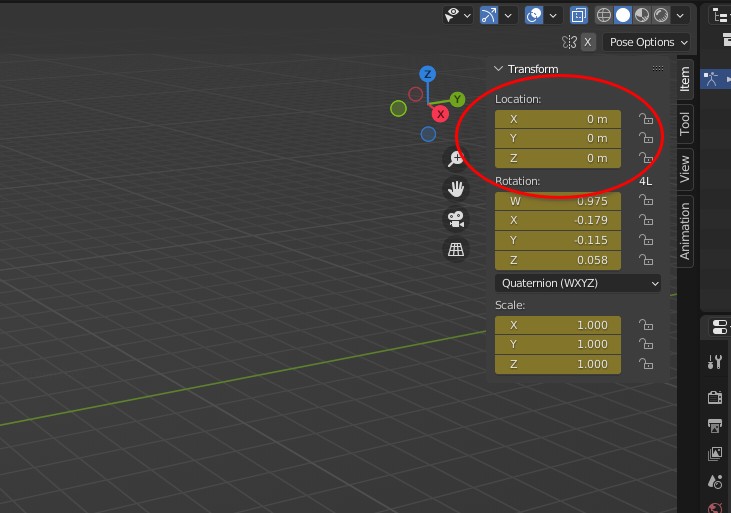
Task: Open selectability and visibility options
Action: (457, 15)
